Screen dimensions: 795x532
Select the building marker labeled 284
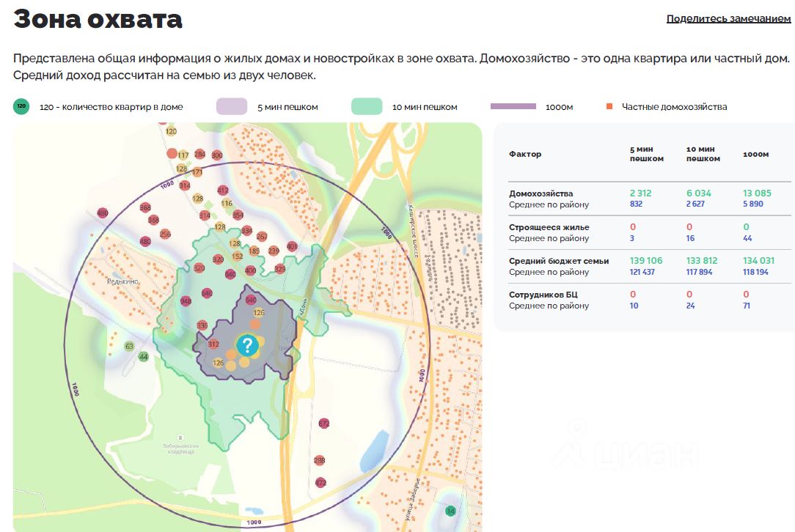click(x=199, y=154)
